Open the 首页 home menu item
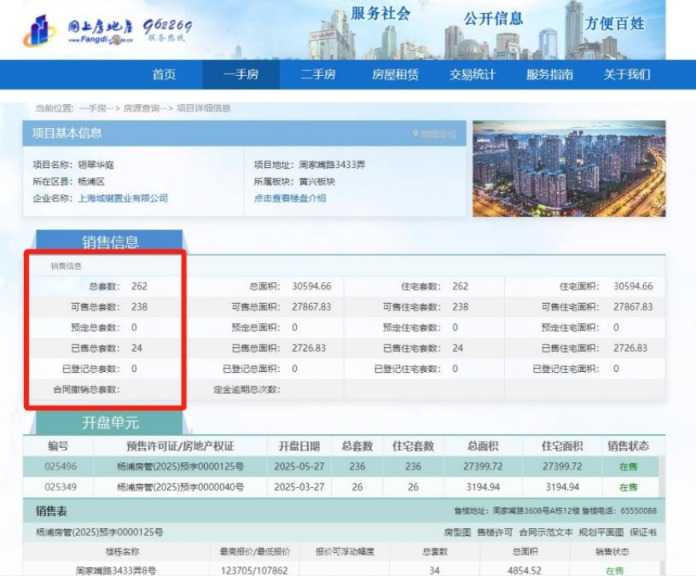Screen dimensions: 696x576 click(164, 75)
